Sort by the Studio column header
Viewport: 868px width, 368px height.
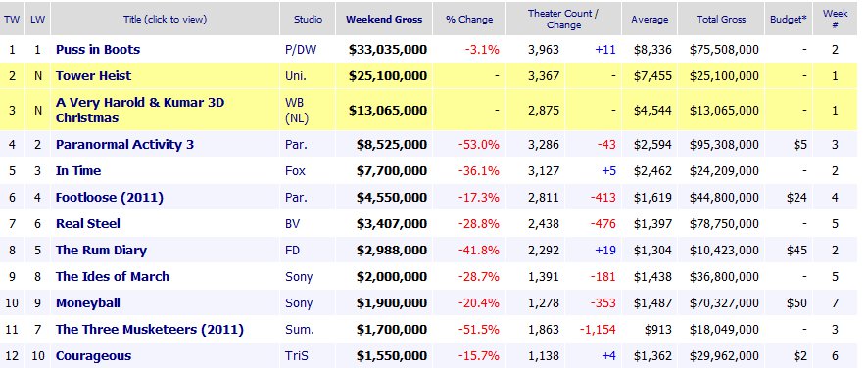click(x=309, y=19)
